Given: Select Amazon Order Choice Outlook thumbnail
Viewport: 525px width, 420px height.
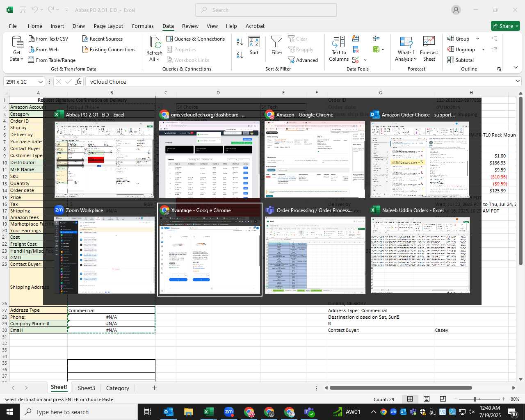Looking at the screenshot, I should point(420,154).
